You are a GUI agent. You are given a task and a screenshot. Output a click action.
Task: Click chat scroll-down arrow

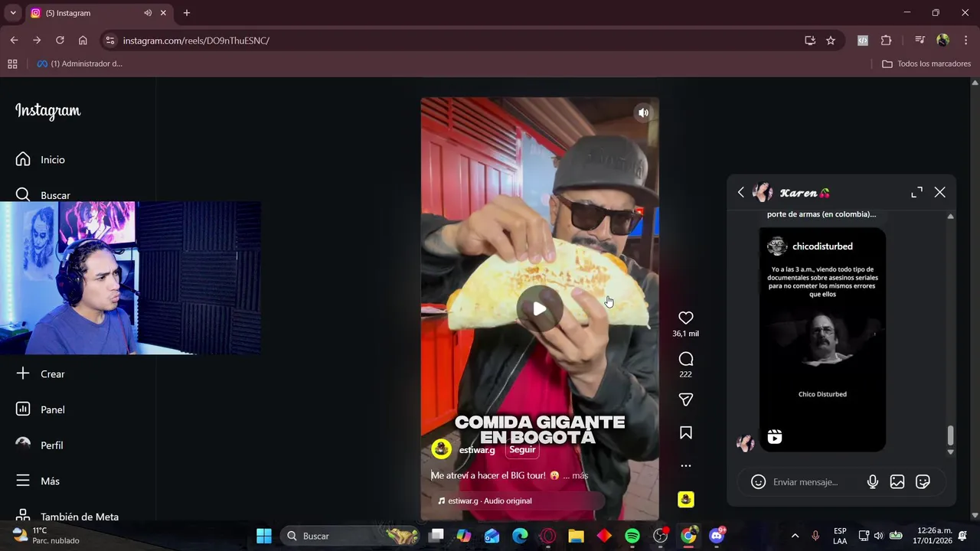[950, 452]
